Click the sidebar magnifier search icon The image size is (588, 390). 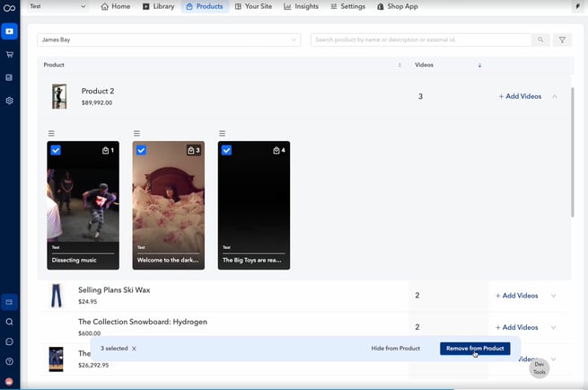pos(9,322)
